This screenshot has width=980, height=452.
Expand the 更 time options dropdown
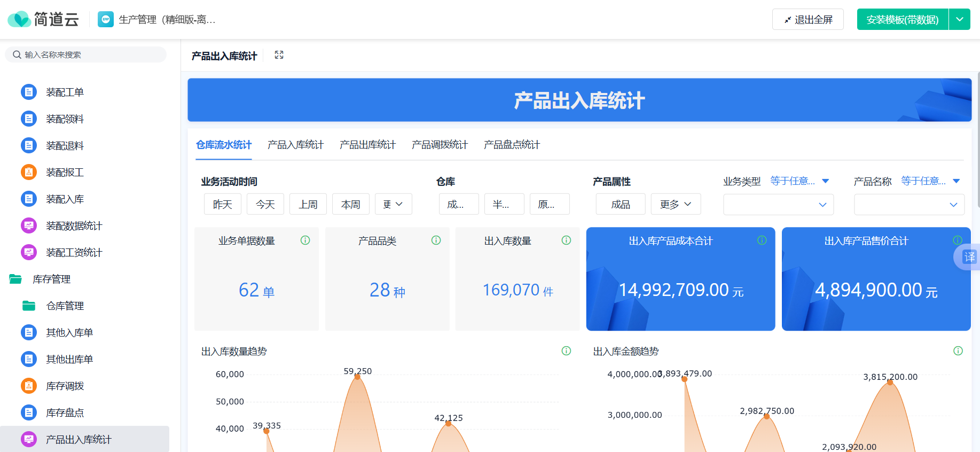coord(394,204)
